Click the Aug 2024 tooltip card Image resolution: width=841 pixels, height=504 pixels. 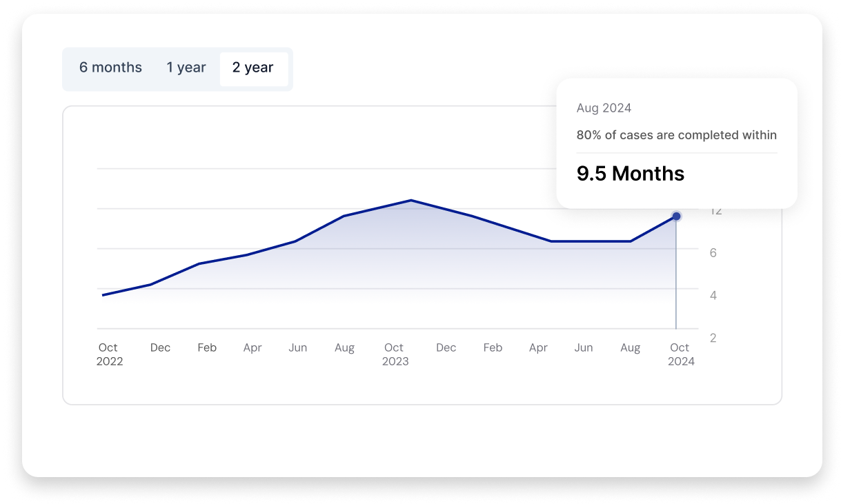(x=676, y=143)
